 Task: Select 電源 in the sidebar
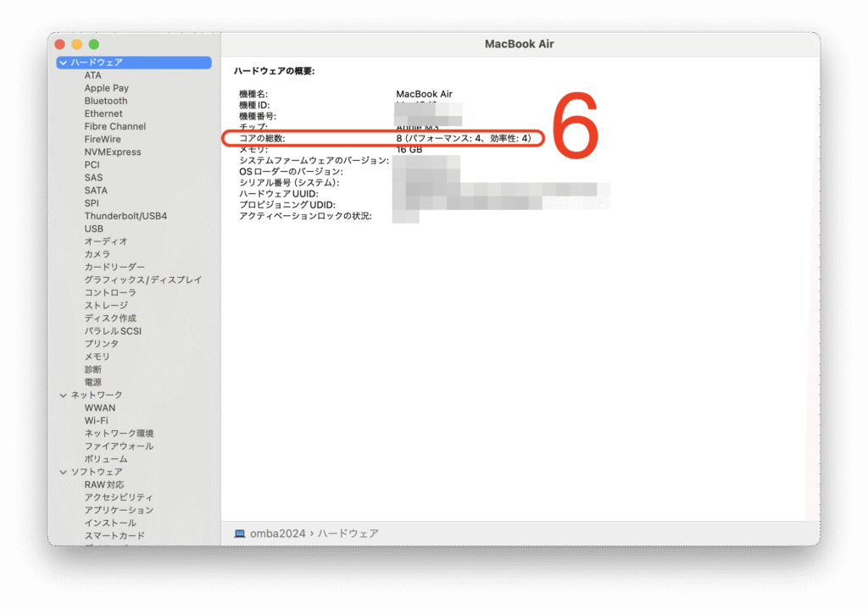[x=93, y=382]
